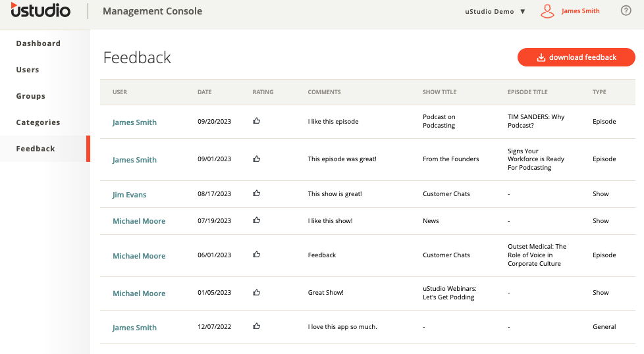
Task: Open the help question mark icon
Action: pos(626,11)
